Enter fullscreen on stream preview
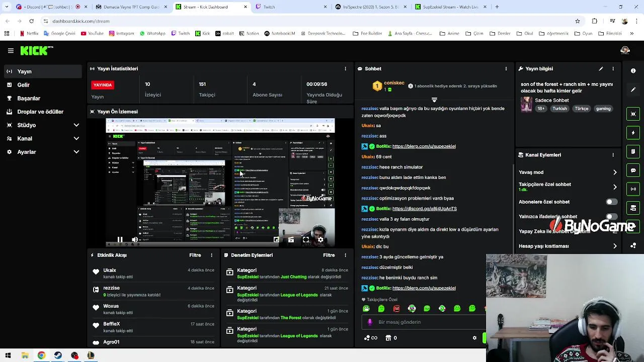Screen dimensions: 644x362 (x=306, y=240)
